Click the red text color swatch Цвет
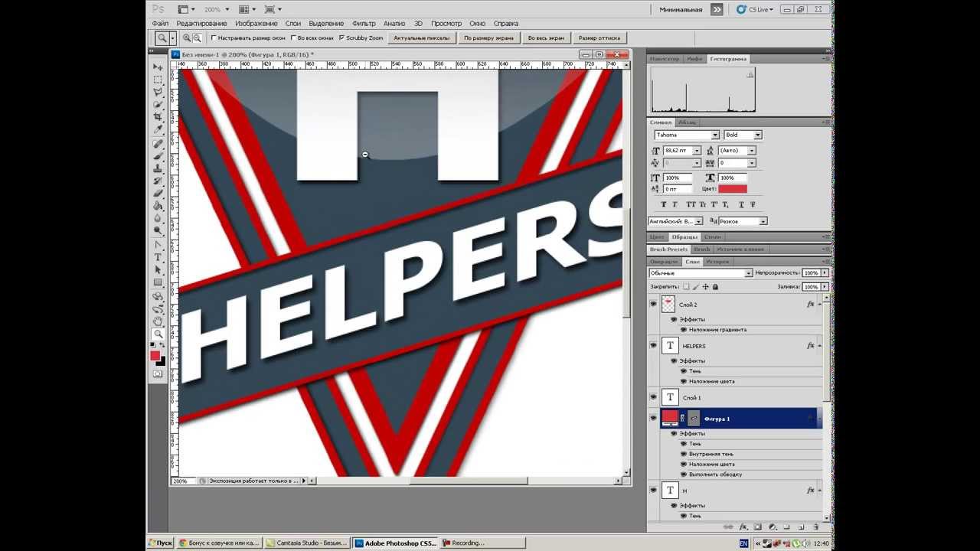Viewport: 980px width, 551px height. [732, 188]
